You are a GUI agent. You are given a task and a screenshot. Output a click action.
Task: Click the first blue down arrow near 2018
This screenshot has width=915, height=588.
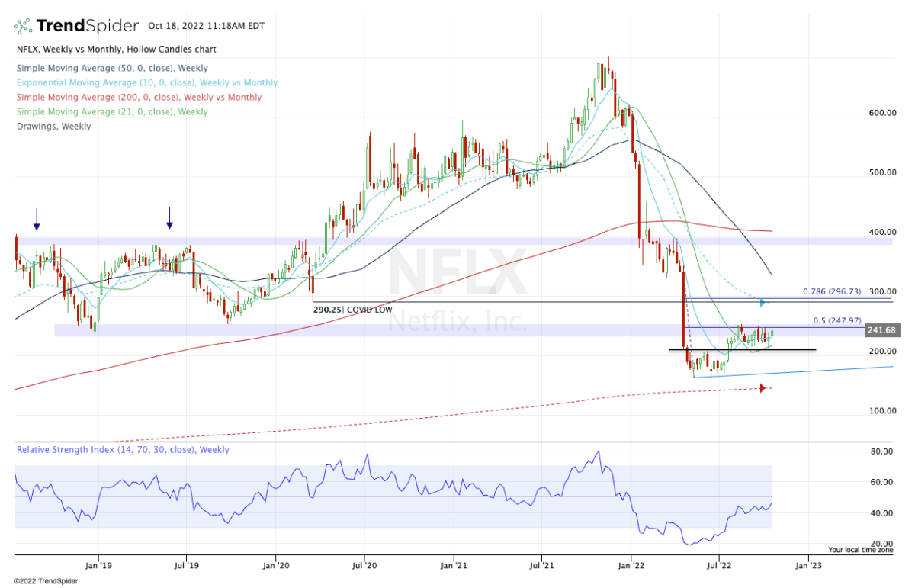coord(37,222)
